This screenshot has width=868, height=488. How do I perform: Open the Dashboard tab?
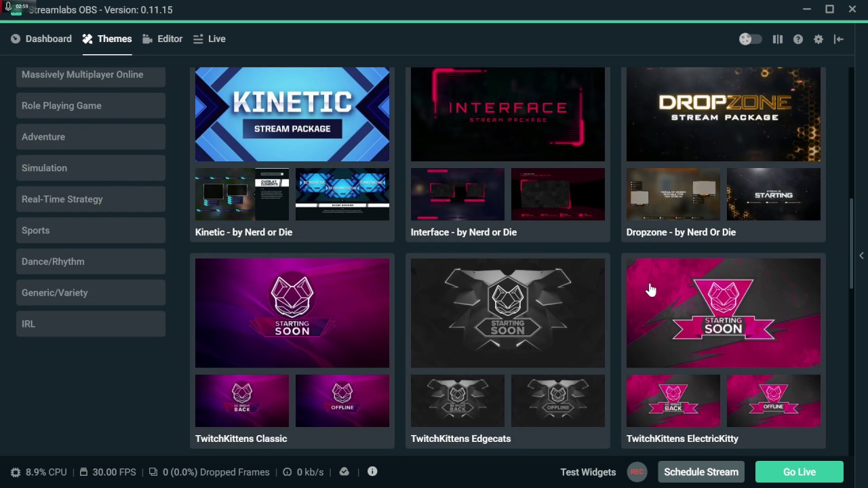pyautogui.click(x=41, y=39)
